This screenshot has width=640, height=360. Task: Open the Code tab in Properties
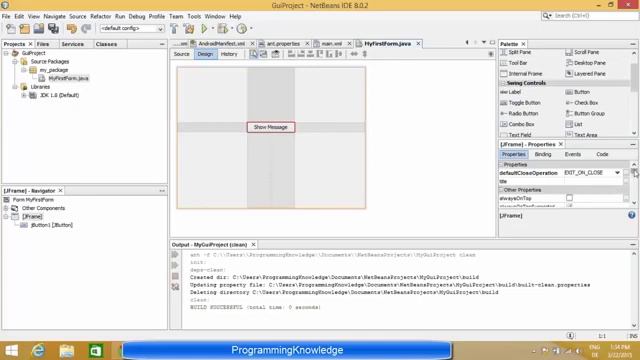pyautogui.click(x=602, y=154)
